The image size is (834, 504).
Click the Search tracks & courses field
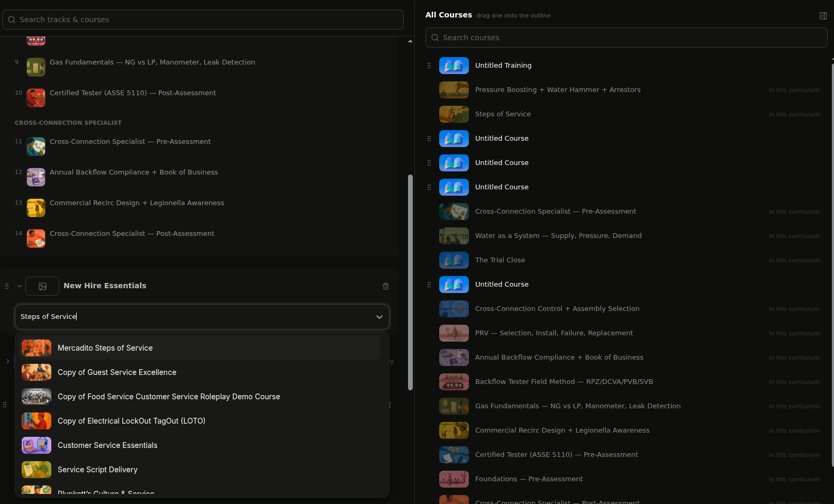pos(203,20)
